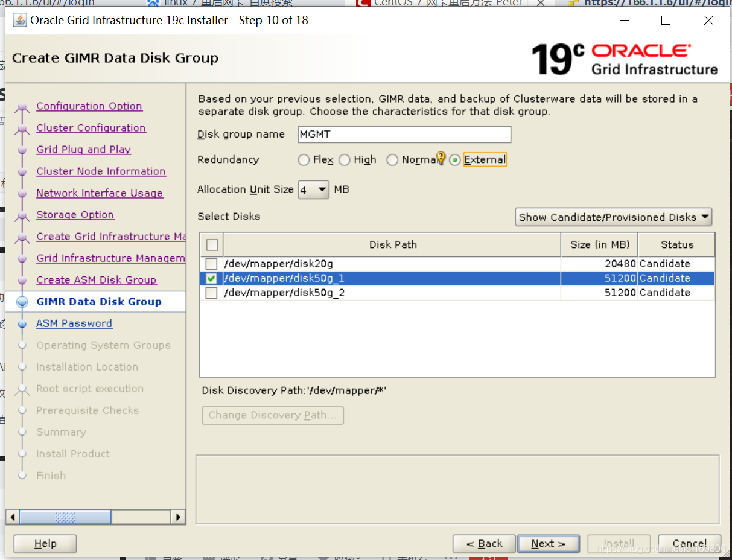Screen dimensions: 732x560
Task: Select External redundancy option
Action: 455,160
